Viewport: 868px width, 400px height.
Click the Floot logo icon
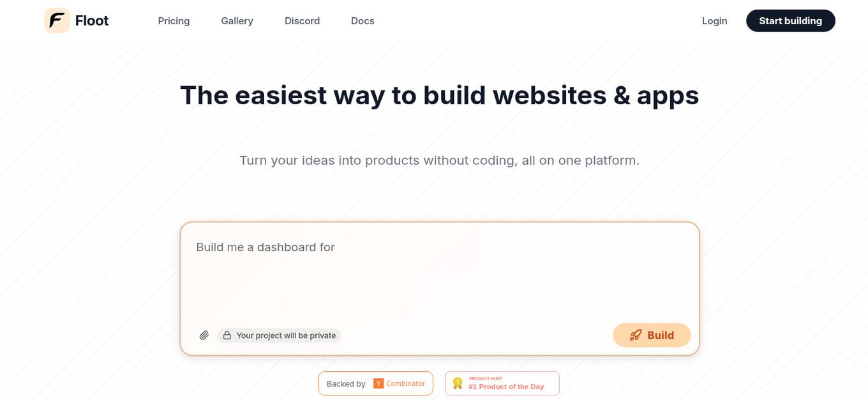click(57, 20)
